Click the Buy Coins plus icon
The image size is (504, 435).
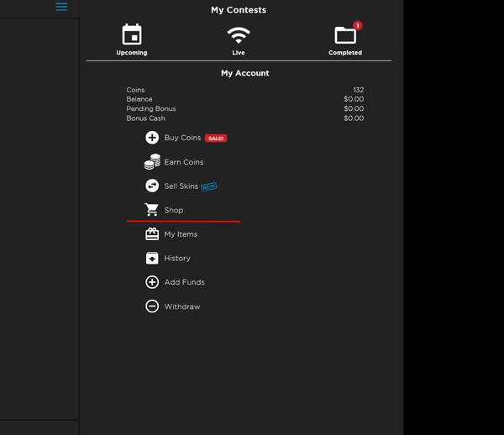pyautogui.click(x=152, y=138)
